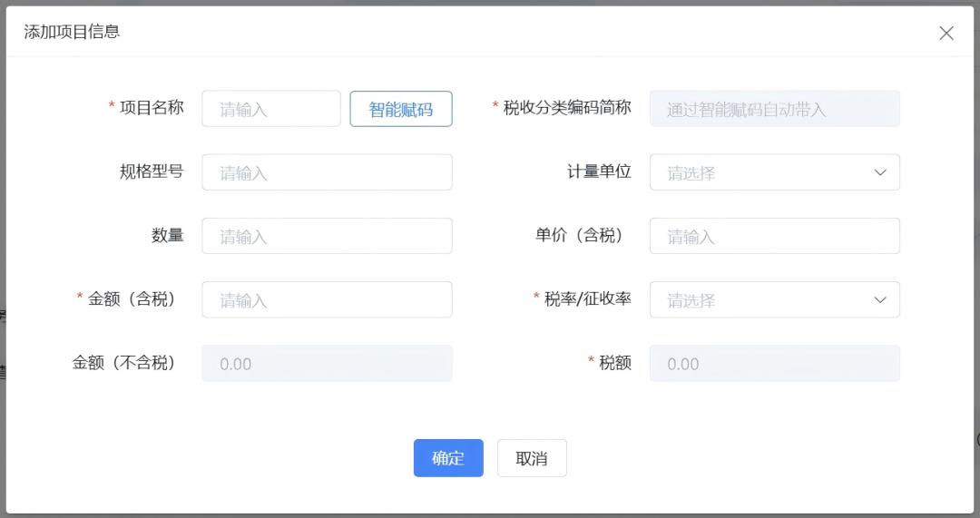Image resolution: width=980 pixels, height=518 pixels.
Task: Click the 计量单位 field label
Action: pyautogui.click(x=599, y=171)
